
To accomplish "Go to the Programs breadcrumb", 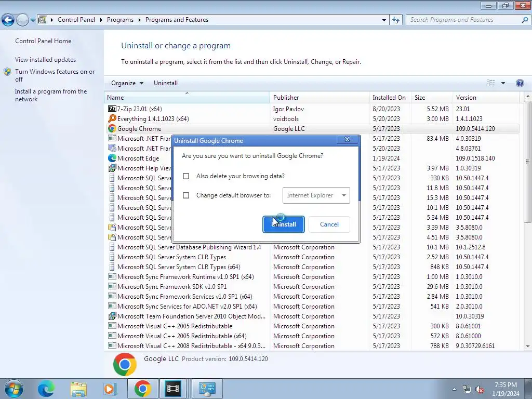I will click(120, 20).
